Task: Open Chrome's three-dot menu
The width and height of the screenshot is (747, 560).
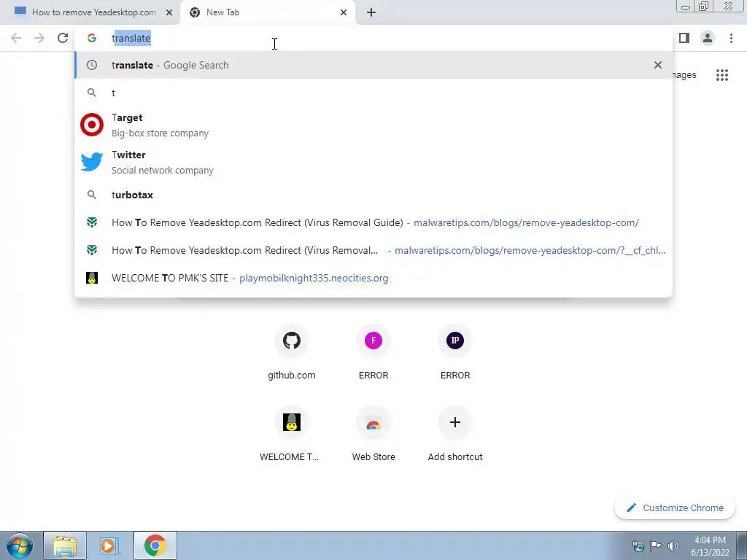Action: tap(731, 38)
